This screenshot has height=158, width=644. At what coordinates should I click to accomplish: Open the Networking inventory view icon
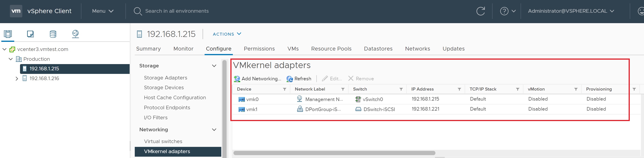pos(75,34)
